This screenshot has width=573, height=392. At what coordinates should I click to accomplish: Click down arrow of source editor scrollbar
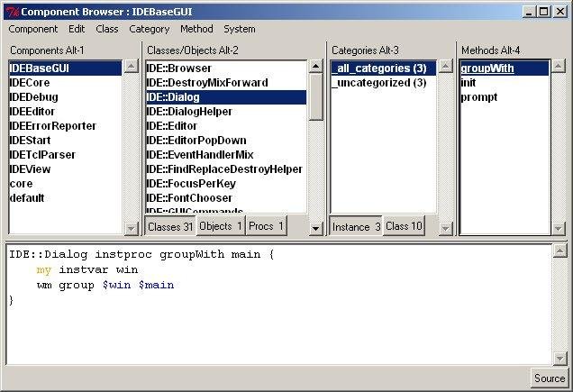[x=559, y=358]
